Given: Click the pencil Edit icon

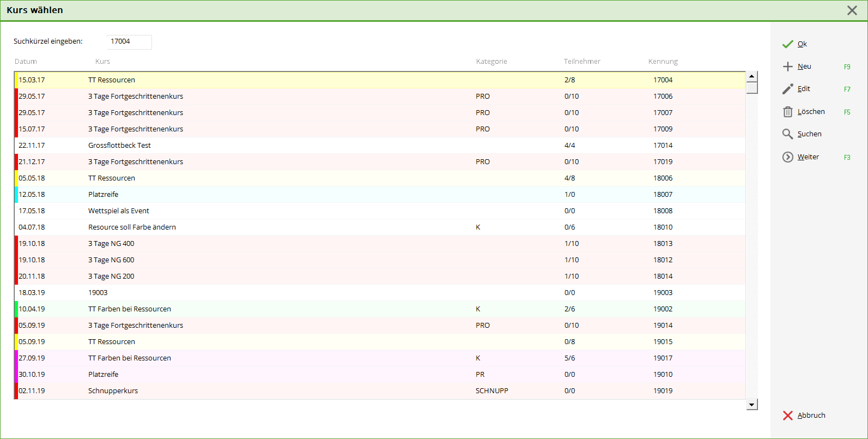Looking at the screenshot, I should (788, 89).
